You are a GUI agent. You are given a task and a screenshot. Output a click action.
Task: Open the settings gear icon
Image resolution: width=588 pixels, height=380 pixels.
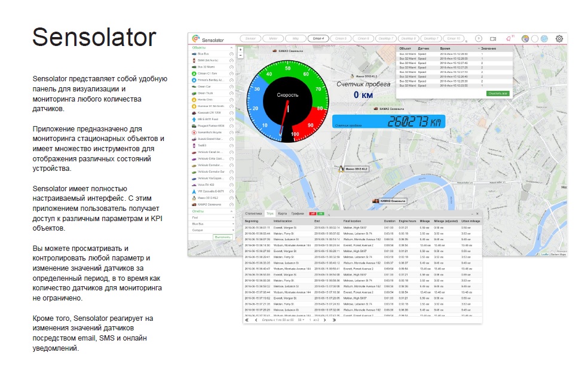point(559,39)
